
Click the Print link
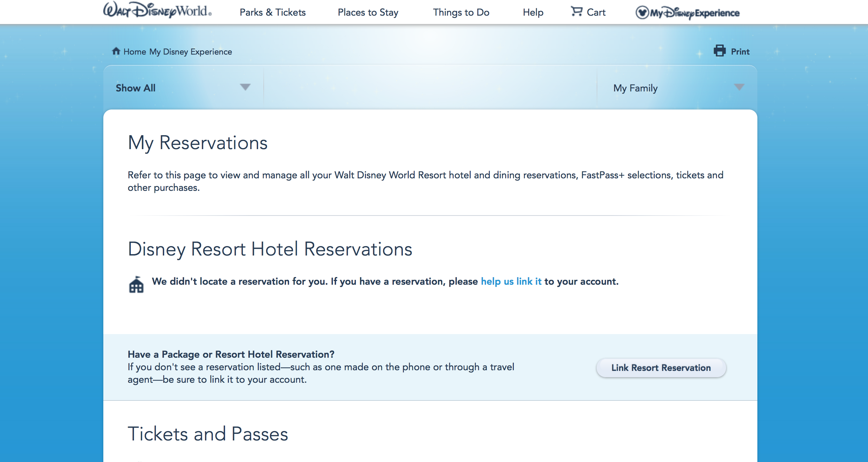pyautogui.click(x=740, y=51)
